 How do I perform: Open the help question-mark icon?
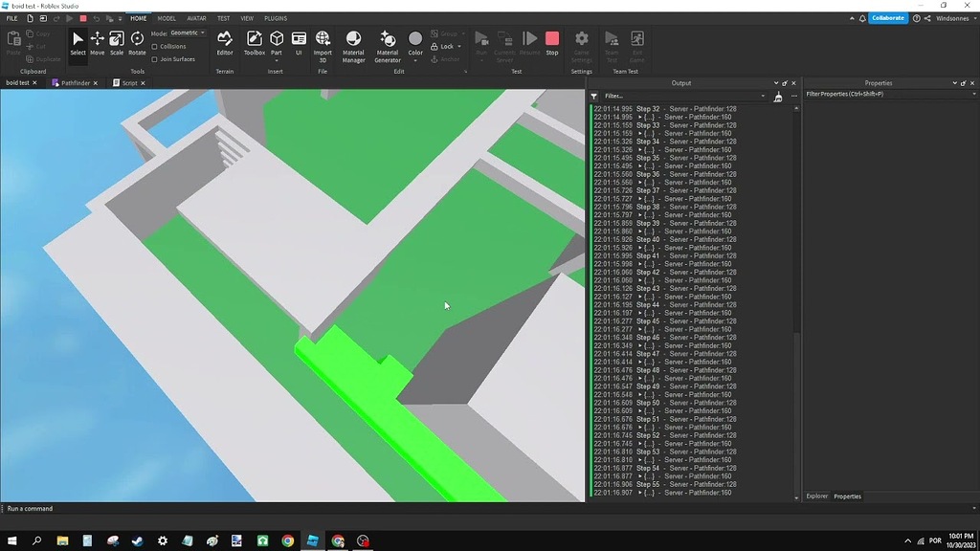point(916,19)
